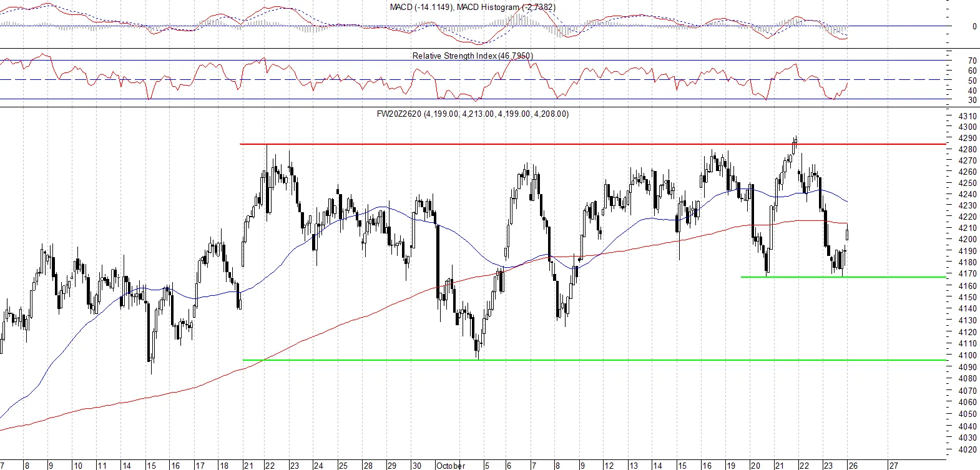Click the 4210 price axis label

click(968, 228)
